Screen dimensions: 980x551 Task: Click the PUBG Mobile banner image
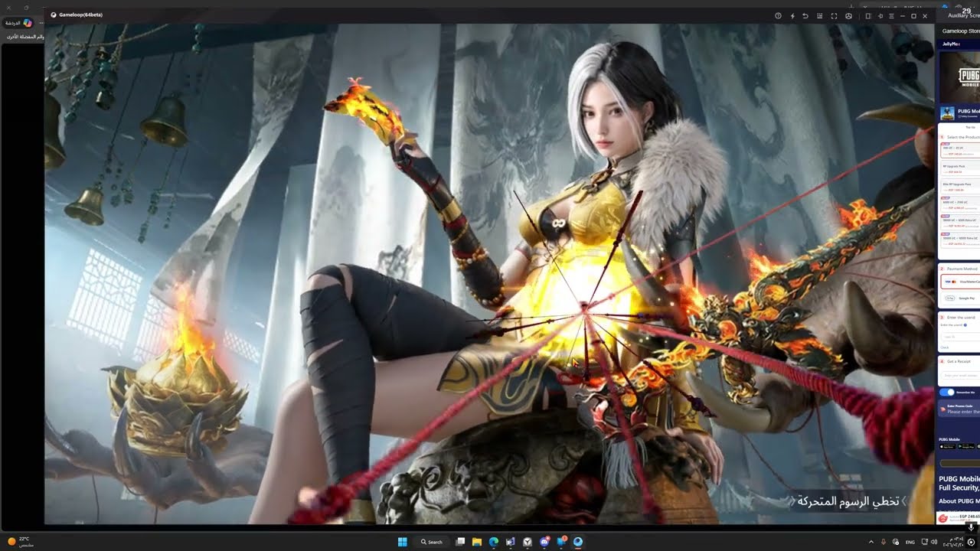[960, 77]
